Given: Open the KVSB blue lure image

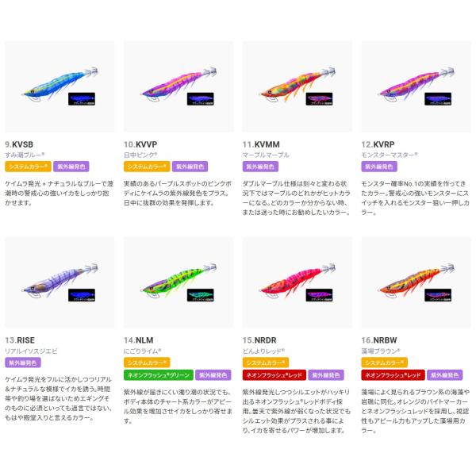Looking at the screenshot, I should click(x=59, y=86).
